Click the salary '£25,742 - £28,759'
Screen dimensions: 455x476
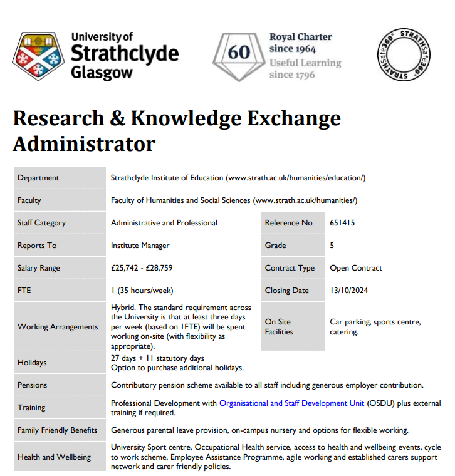pos(142,268)
